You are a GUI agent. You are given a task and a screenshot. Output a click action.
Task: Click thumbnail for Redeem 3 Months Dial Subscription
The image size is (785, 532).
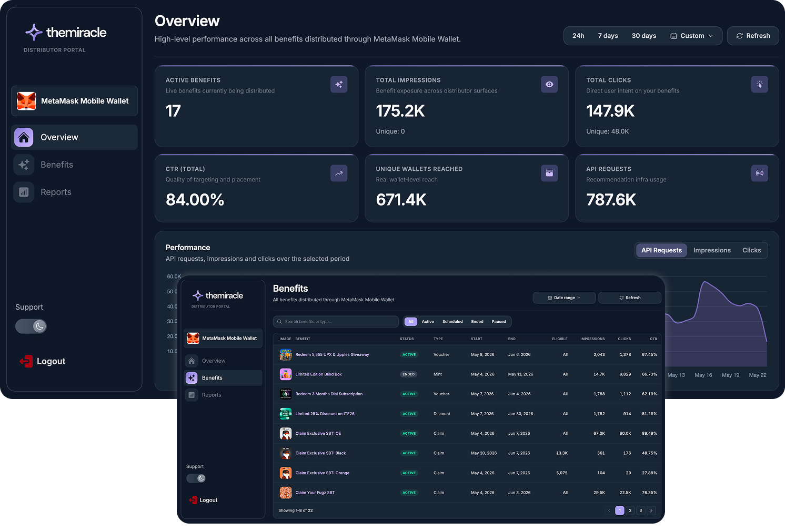(286, 394)
